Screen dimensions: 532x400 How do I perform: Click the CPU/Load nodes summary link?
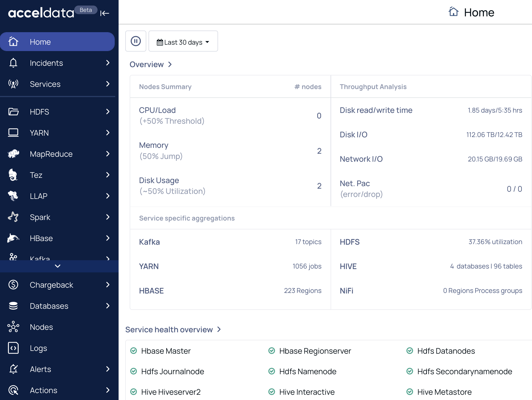[x=157, y=110]
